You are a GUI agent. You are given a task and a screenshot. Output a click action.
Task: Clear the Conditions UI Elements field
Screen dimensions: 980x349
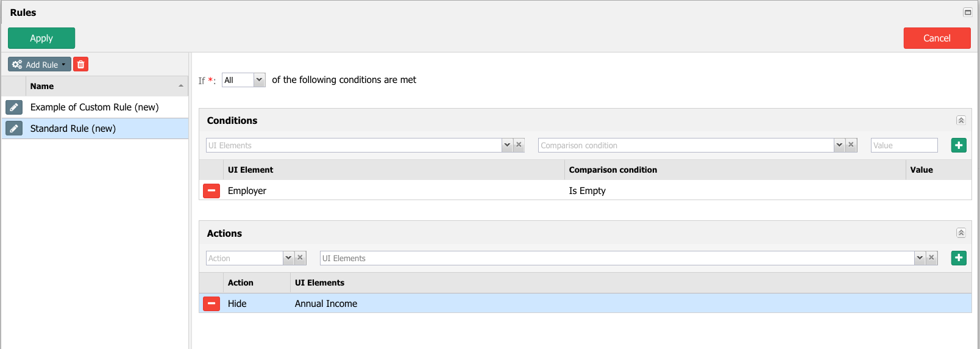519,145
